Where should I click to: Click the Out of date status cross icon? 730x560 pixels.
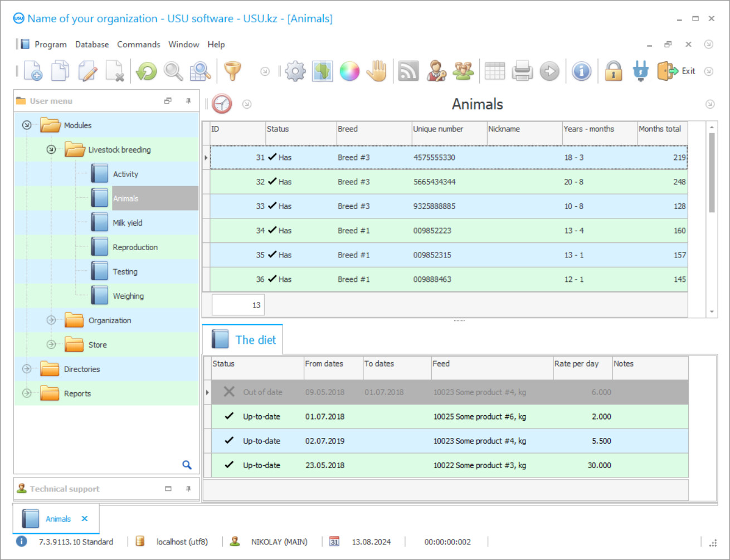click(228, 392)
